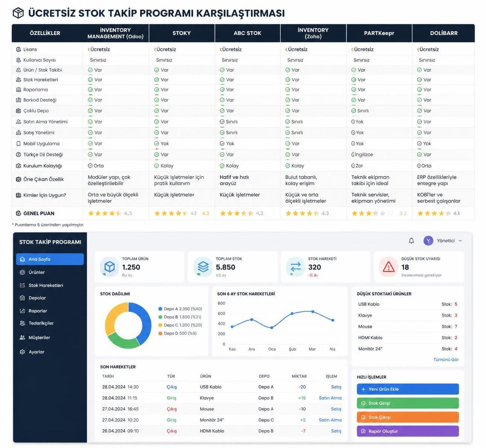Click the DOLİBARR column header
The width and height of the screenshot is (486, 448).
pos(444,33)
